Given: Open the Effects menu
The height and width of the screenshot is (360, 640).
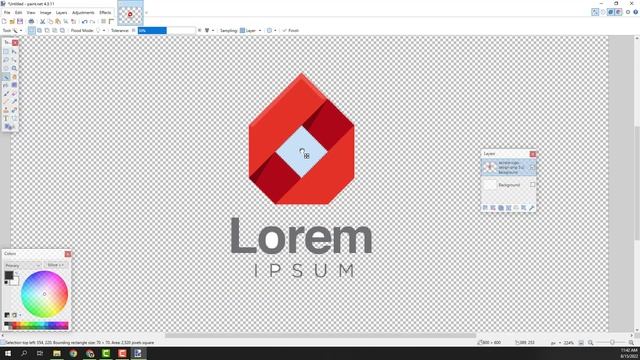Looking at the screenshot, I should pyautogui.click(x=105, y=13).
